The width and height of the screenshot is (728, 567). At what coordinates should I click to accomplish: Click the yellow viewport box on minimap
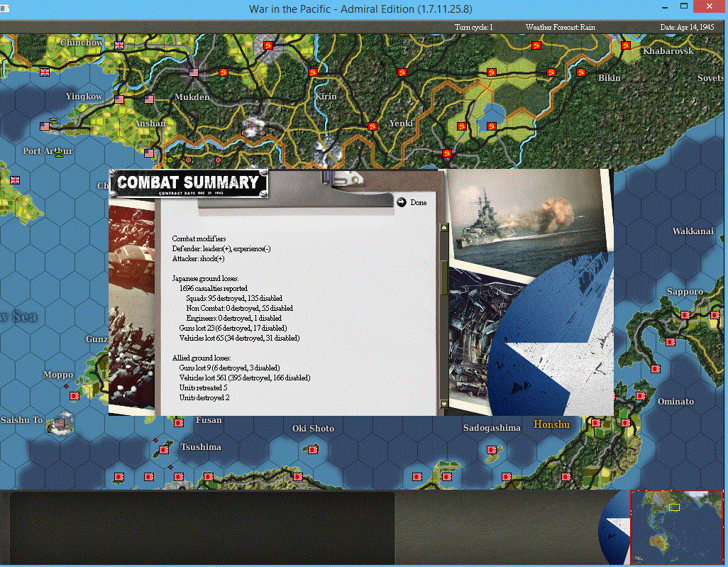click(674, 507)
